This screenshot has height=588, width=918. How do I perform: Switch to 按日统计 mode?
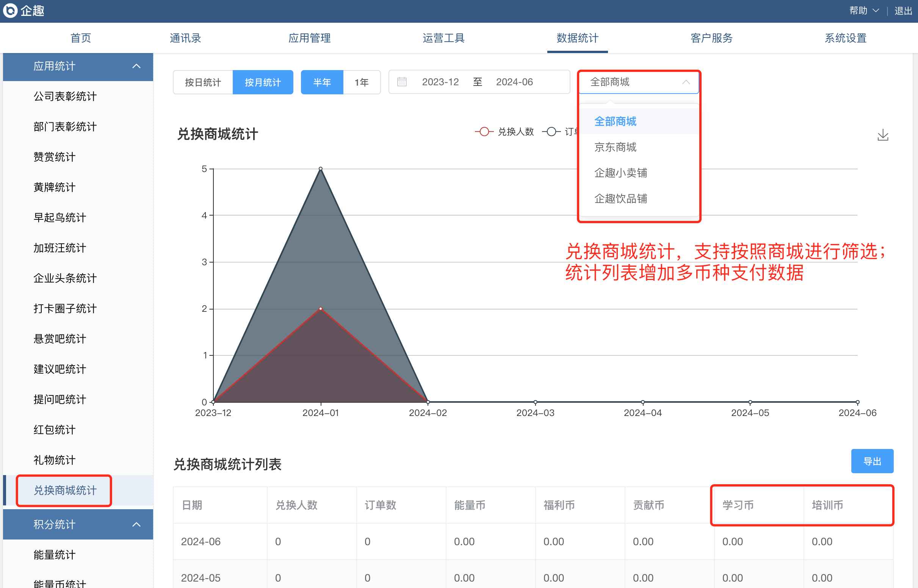(203, 82)
